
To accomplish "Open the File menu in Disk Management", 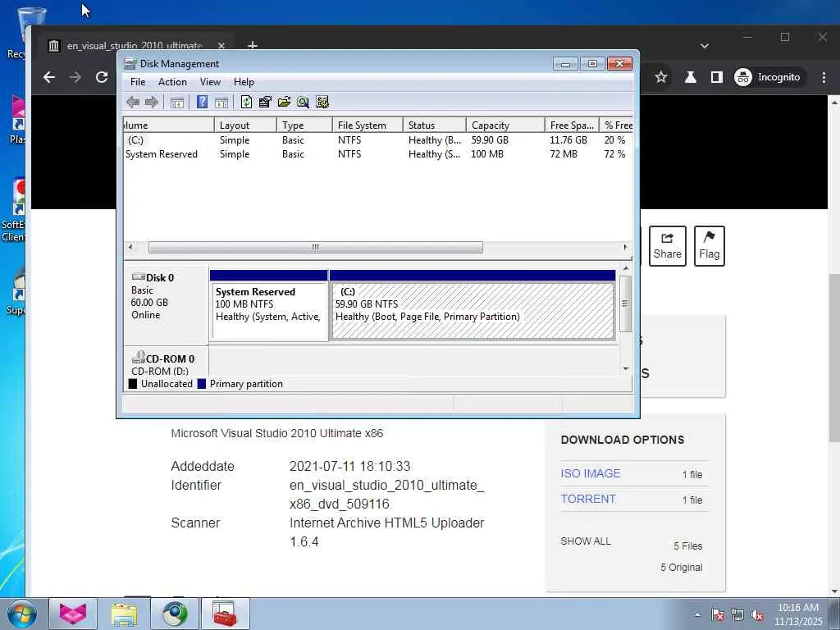I will 138,82.
